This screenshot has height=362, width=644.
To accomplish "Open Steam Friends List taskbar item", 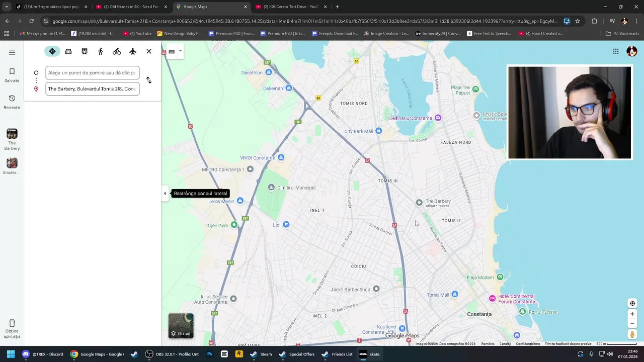I will pos(337,354).
